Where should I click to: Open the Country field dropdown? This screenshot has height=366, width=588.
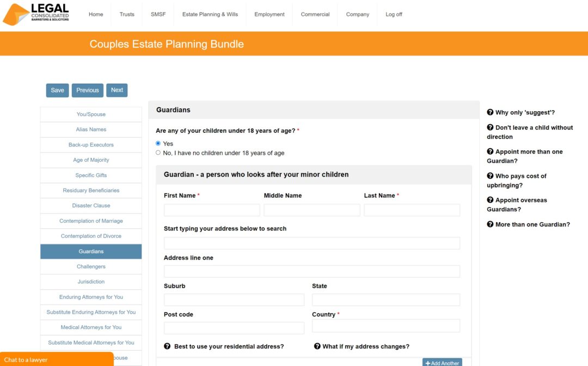coord(385,326)
